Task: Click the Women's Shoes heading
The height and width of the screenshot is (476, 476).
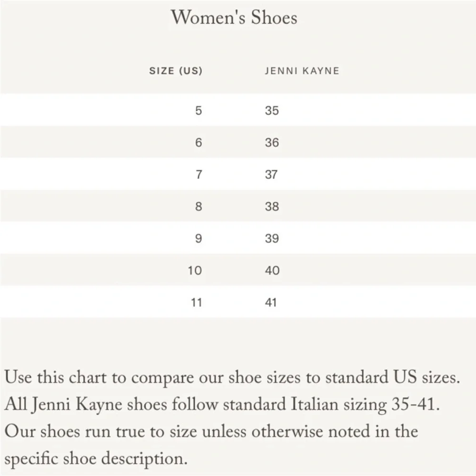Action: (234, 18)
